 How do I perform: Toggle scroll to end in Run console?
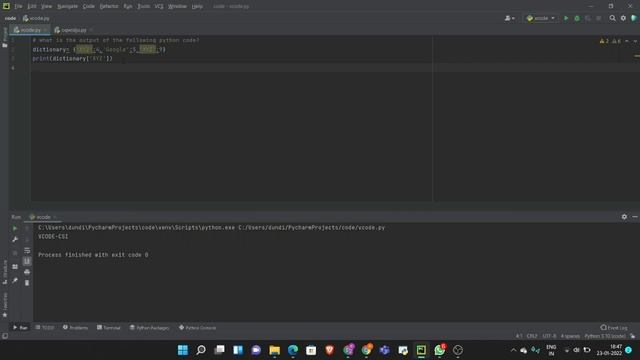pos(27,261)
